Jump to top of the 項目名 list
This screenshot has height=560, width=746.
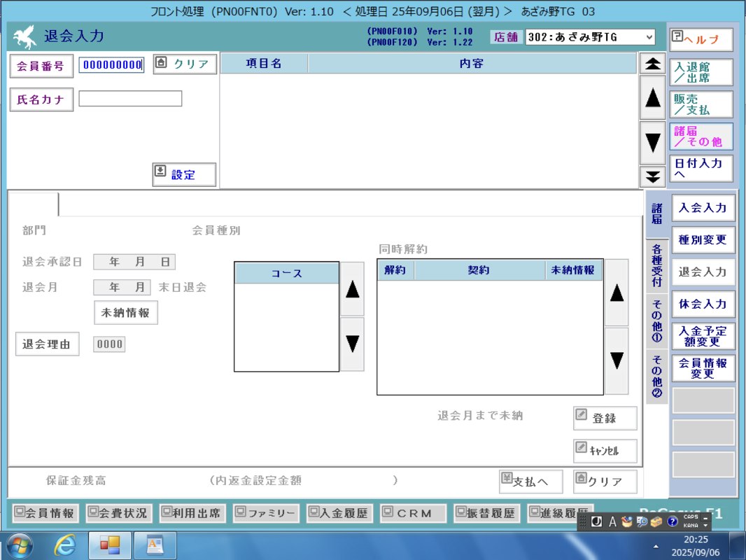click(x=652, y=64)
